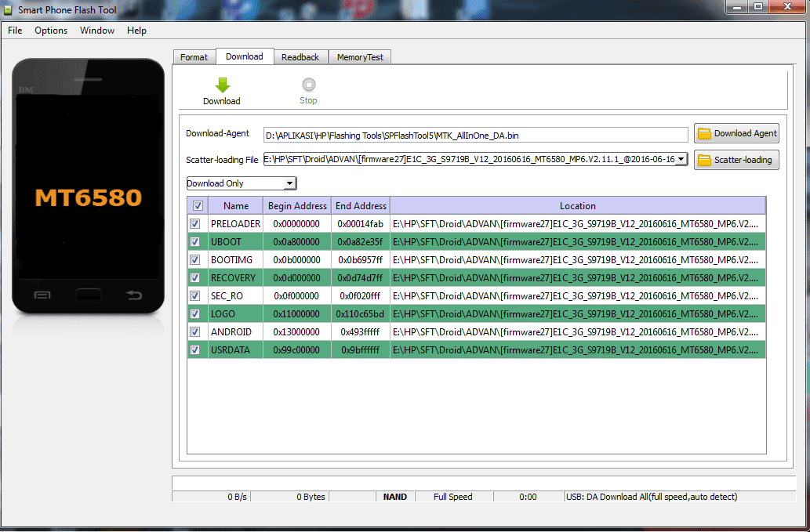This screenshot has width=810, height=532.
Task: Open the Download Only mode dropdown
Action: pos(290,183)
